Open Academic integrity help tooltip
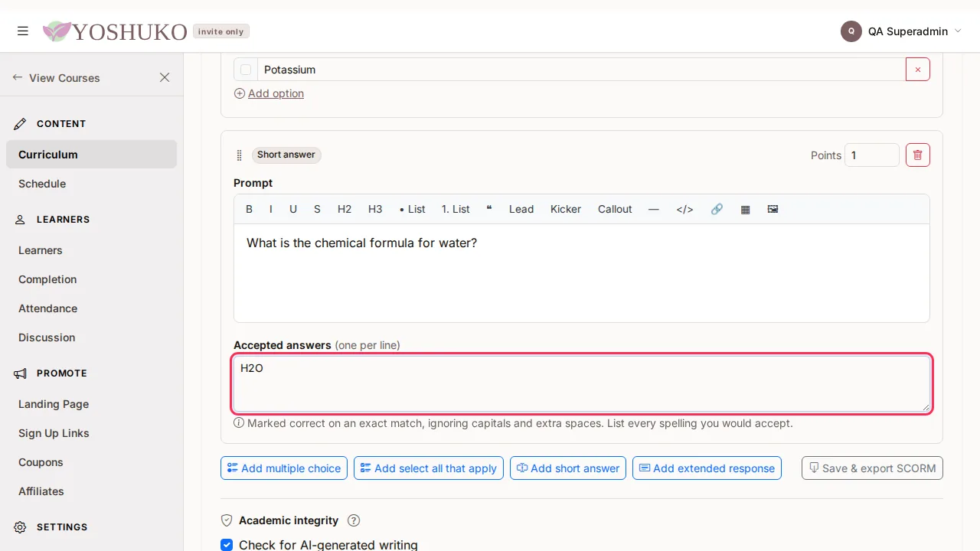Viewport: 980px width, 551px height. click(x=354, y=520)
